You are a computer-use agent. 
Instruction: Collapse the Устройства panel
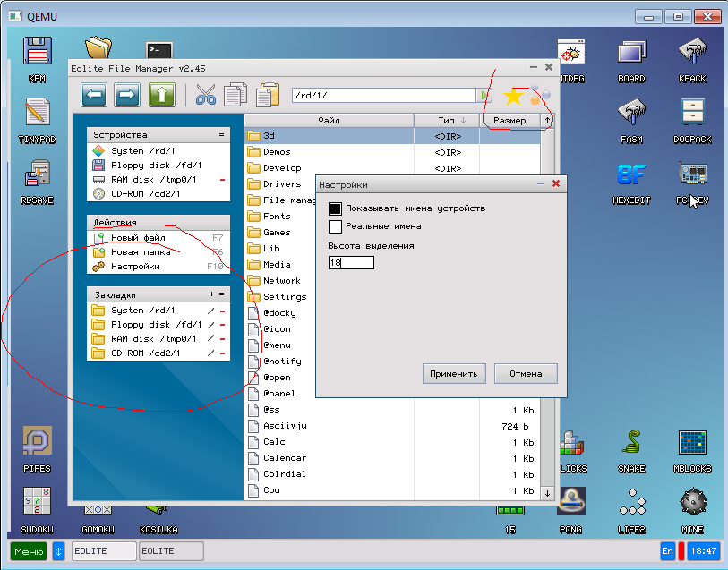[x=221, y=134]
